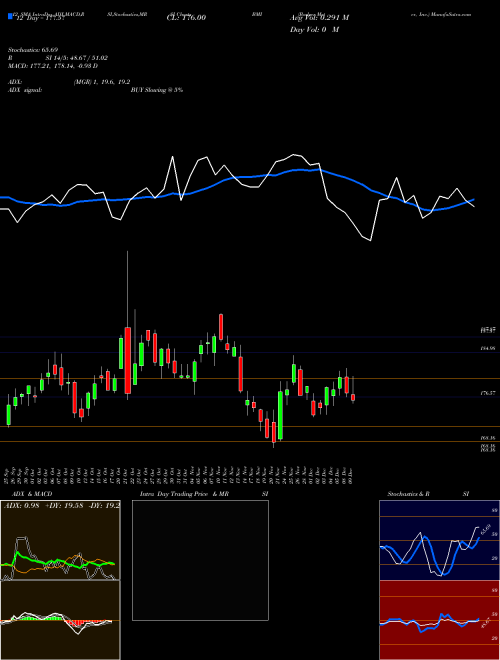Viewport: 500px width, 660px height.
Task: Click the MACD histogram chart panel
Action: 60,620
